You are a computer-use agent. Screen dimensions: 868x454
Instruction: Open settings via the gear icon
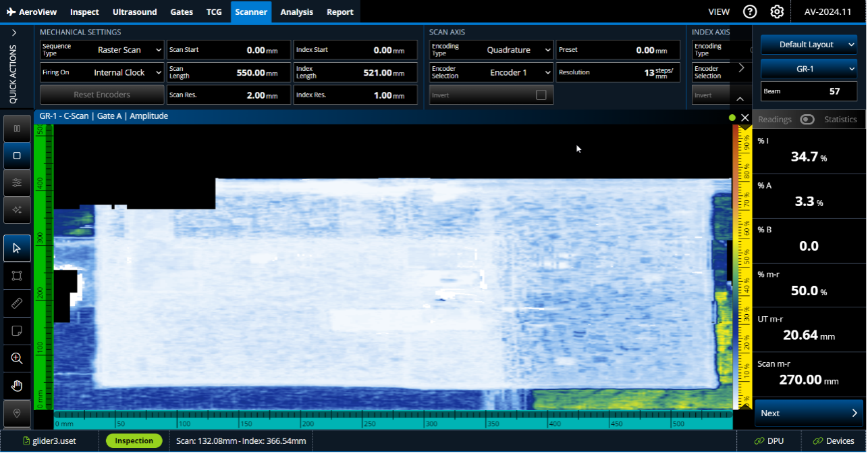click(777, 11)
